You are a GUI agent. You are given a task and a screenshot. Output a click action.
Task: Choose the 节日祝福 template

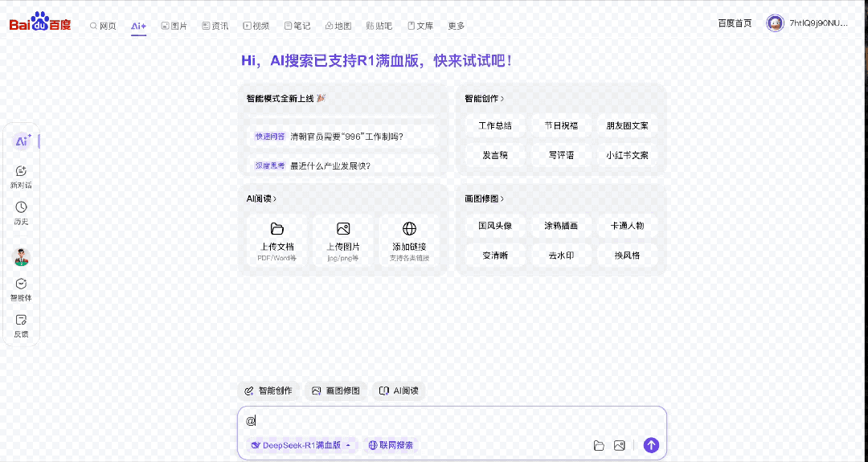[561, 125]
